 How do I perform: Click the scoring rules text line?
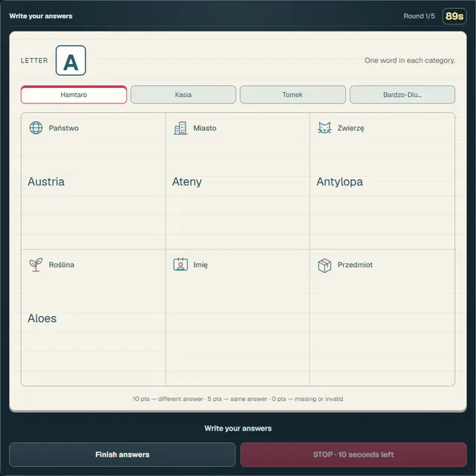pyautogui.click(x=238, y=399)
